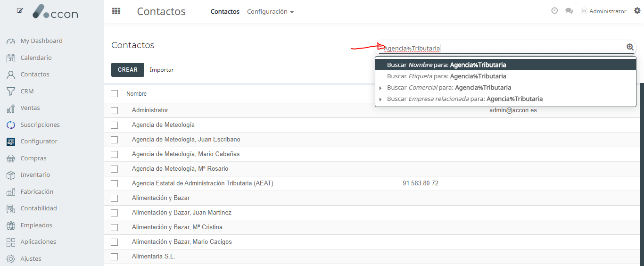This screenshot has width=644, height=266.
Task: Select Buscar Comercial para Agencia%Tributaria
Action: coord(505,88)
